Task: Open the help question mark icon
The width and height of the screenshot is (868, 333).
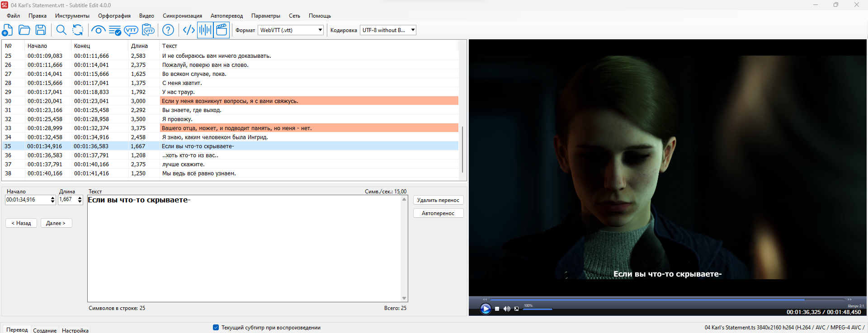Action: 168,30
